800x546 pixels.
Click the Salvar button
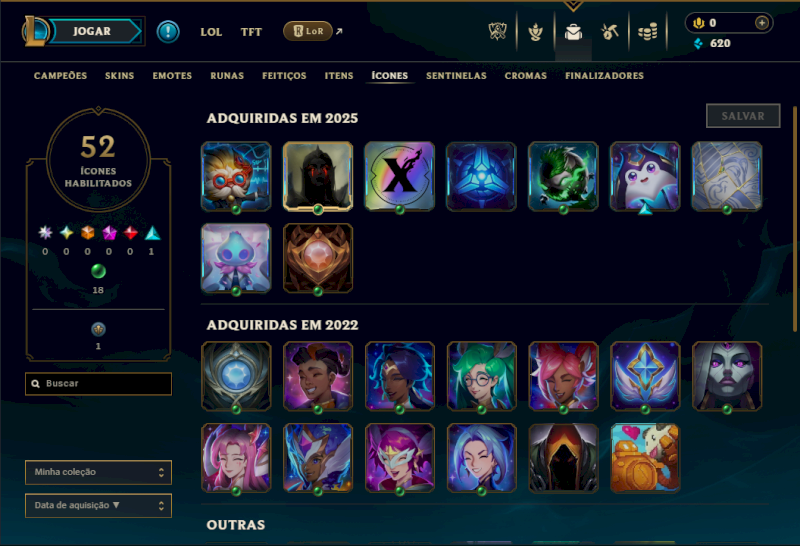[743, 116]
